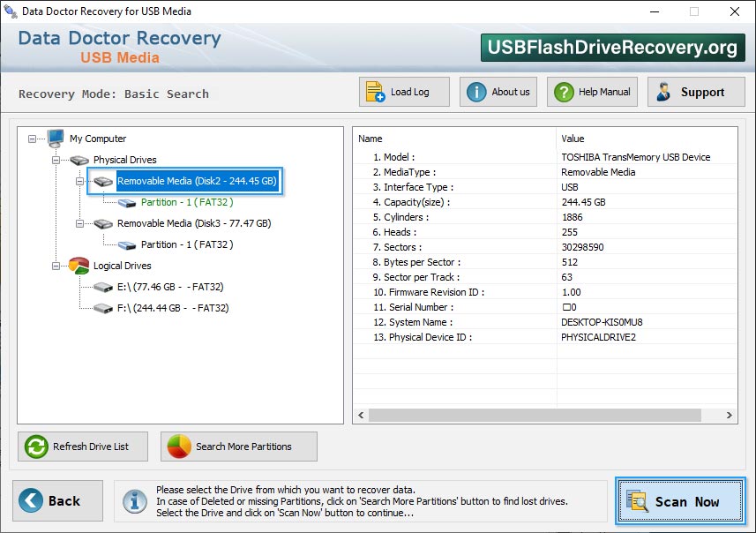
Task: Go Back to the previous step
Action: click(58, 500)
